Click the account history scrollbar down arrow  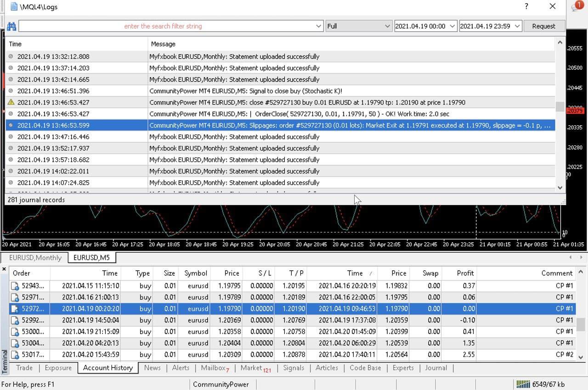(x=581, y=357)
